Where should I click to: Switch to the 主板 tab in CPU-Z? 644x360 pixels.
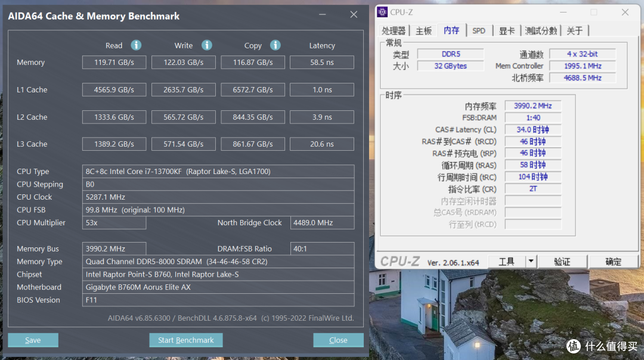pyautogui.click(x=423, y=31)
